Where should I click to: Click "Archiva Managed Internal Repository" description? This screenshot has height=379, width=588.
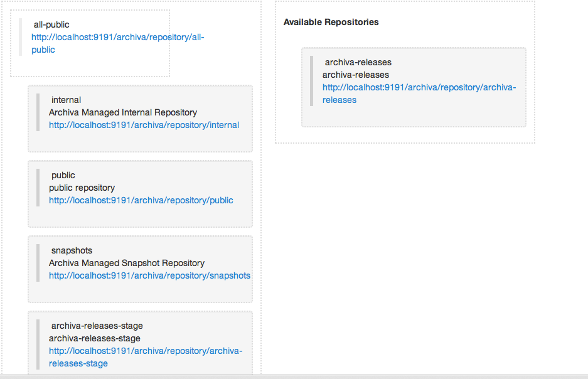pyautogui.click(x=123, y=112)
